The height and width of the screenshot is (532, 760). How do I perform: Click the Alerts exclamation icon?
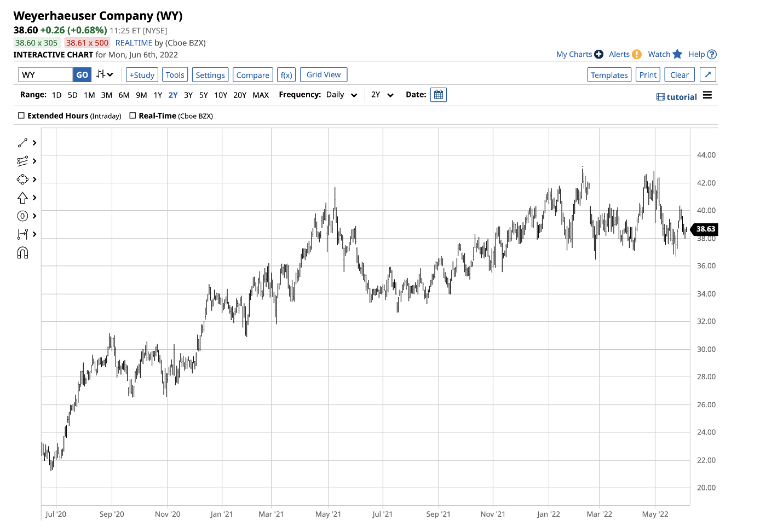(636, 54)
